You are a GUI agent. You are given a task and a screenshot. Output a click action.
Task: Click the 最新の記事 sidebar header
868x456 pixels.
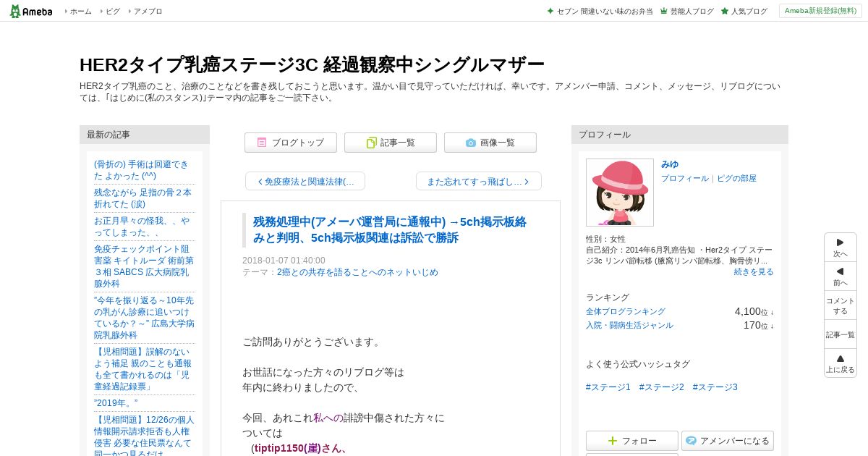145,135
